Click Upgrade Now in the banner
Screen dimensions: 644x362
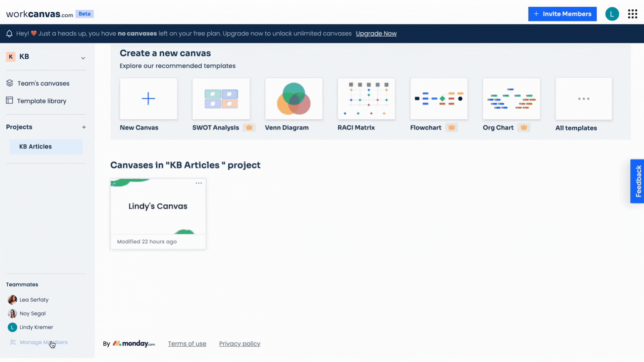pos(376,34)
